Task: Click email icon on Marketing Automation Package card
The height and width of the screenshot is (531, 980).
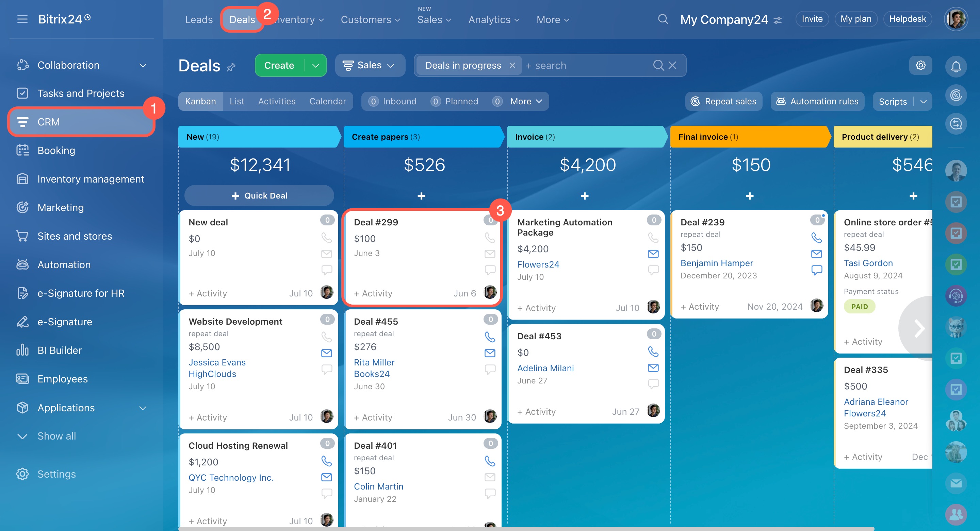Action: click(x=653, y=254)
